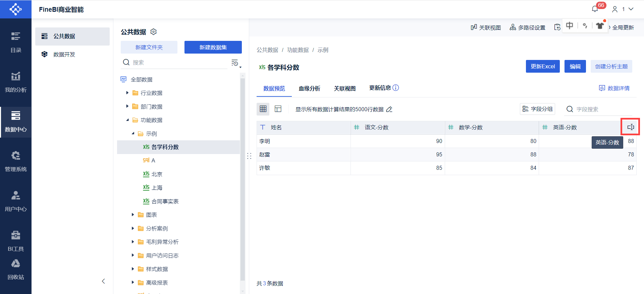Image resolution: width=644 pixels, height=294 pixels.
Task: Toggle 字段分组 field grouping
Action: click(x=537, y=109)
